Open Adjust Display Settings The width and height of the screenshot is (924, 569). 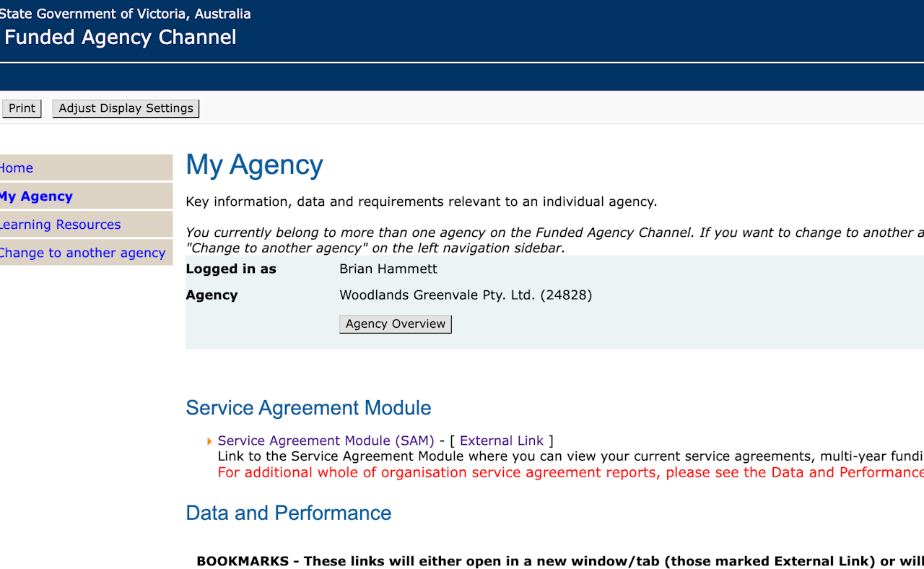126,108
